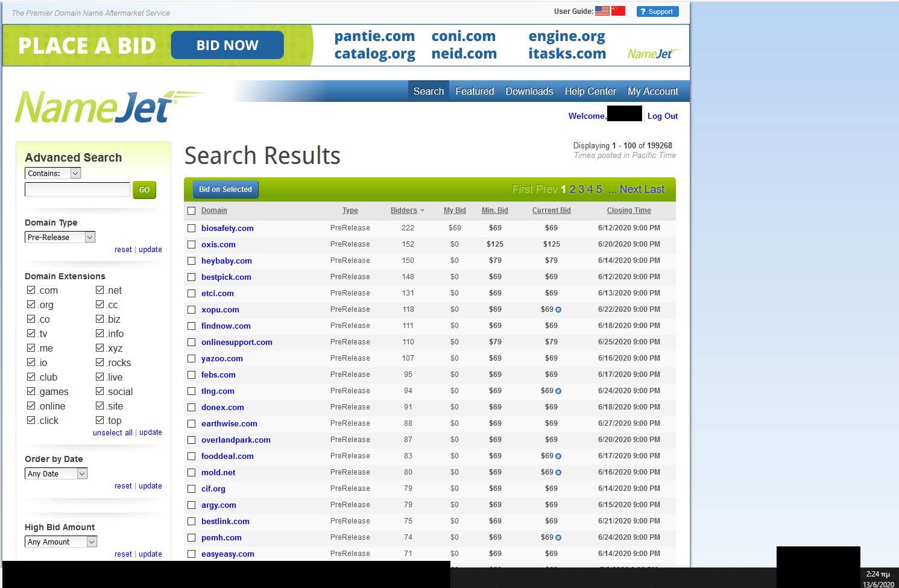Open the oxis.com domain link
Screen dimensions: 899x588
pos(218,244)
